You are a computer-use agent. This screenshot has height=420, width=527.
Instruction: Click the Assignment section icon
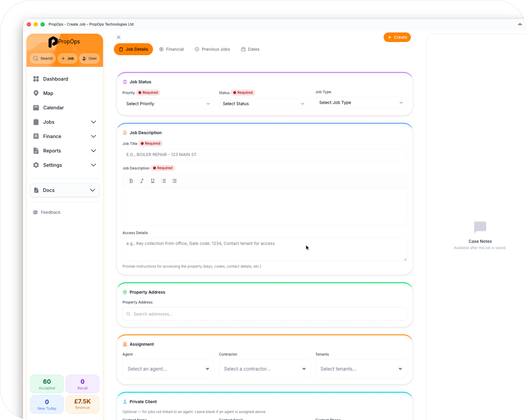(125, 344)
